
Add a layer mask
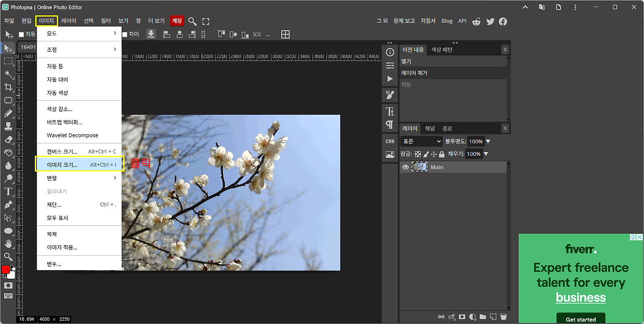pos(462,317)
